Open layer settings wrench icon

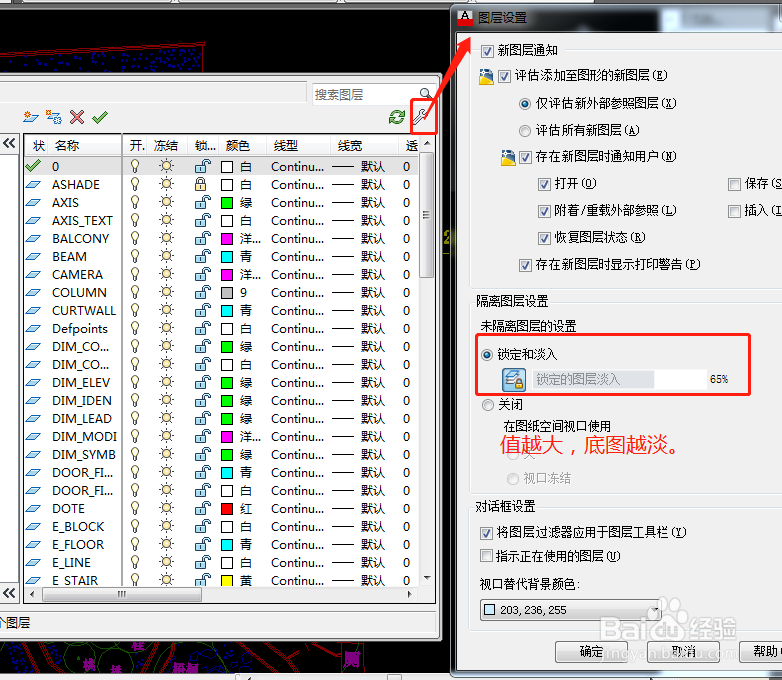[x=421, y=117]
